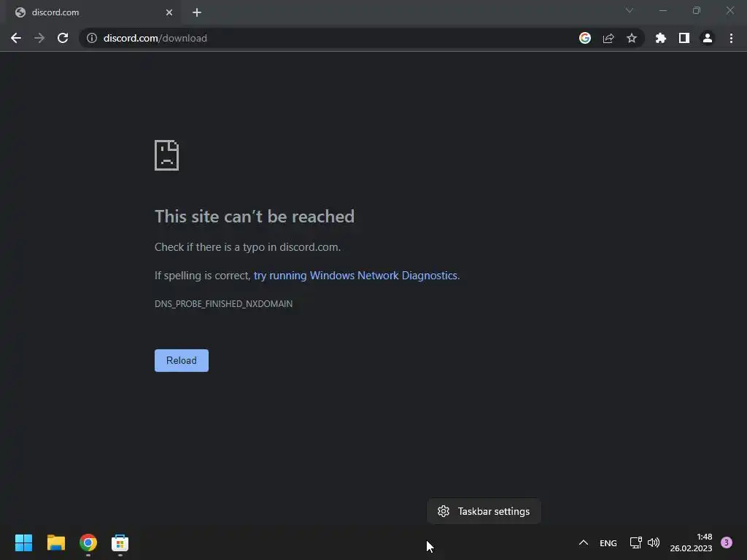Screen dimensions: 747x560
Task: Open the volume speaker tray icon
Action: (654, 542)
